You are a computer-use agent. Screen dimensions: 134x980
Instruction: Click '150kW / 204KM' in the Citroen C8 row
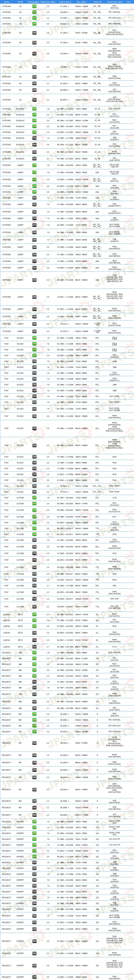(81, 24)
